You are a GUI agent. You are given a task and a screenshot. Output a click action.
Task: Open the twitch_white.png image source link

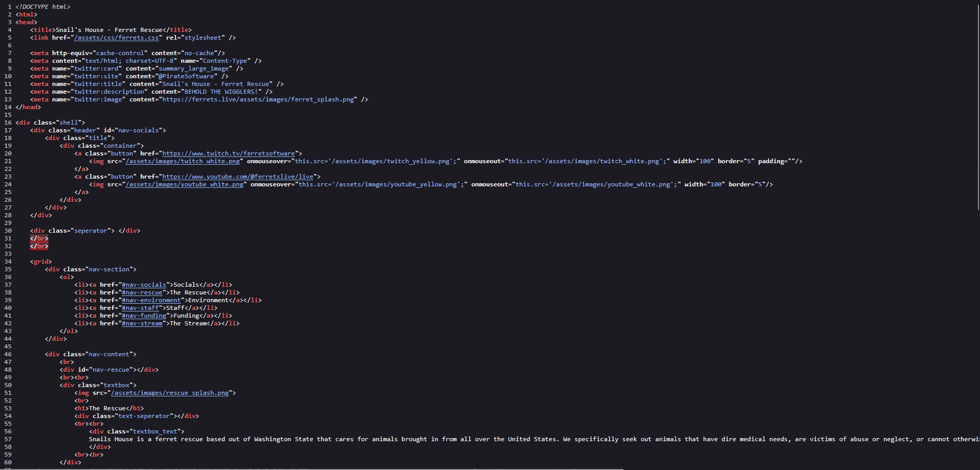coord(183,161)
